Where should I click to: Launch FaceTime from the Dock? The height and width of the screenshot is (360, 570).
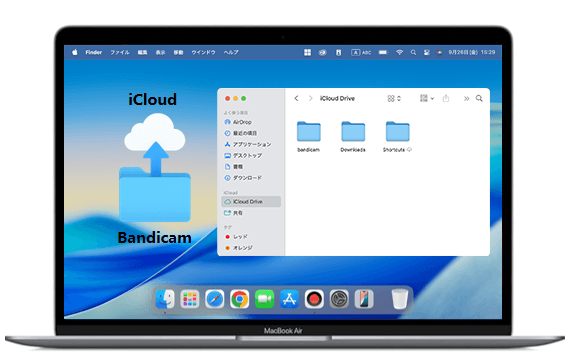pos(264,299)
